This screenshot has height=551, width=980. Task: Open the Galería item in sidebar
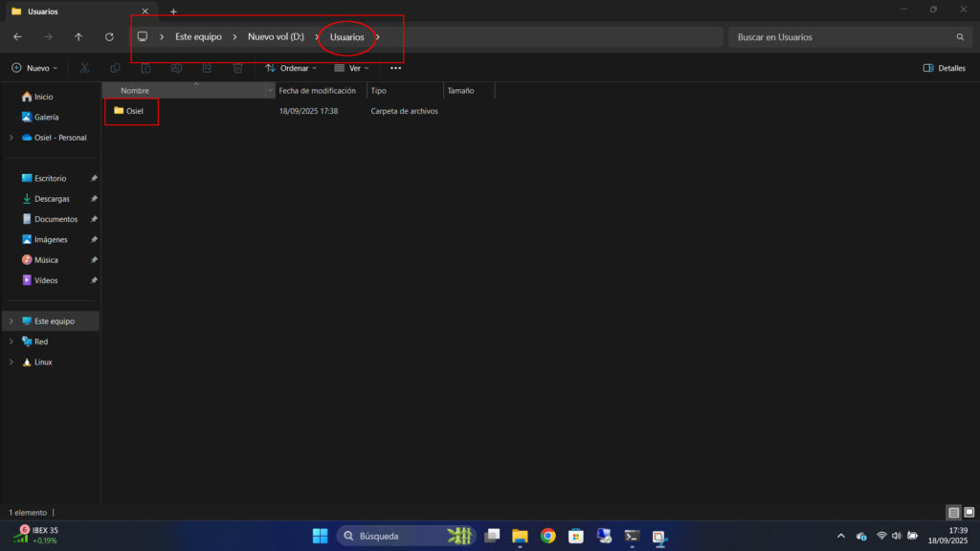click(46, 117)
